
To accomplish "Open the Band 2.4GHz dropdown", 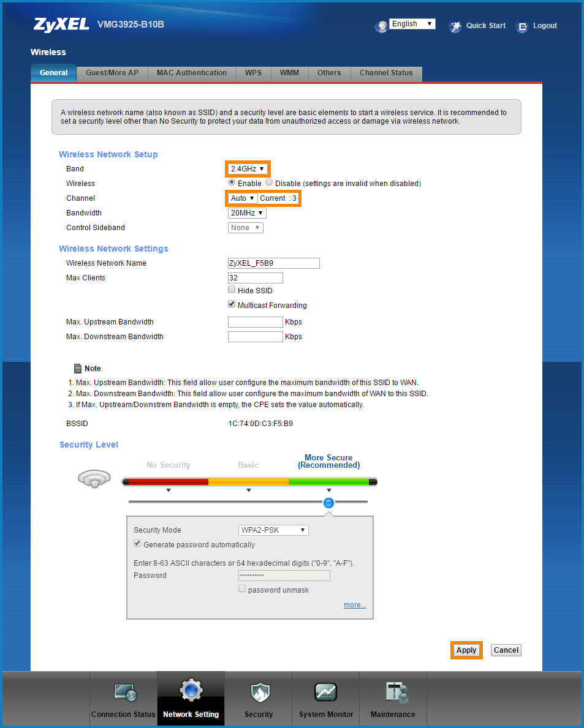I will pyautogui.click(x=248, y=169).
